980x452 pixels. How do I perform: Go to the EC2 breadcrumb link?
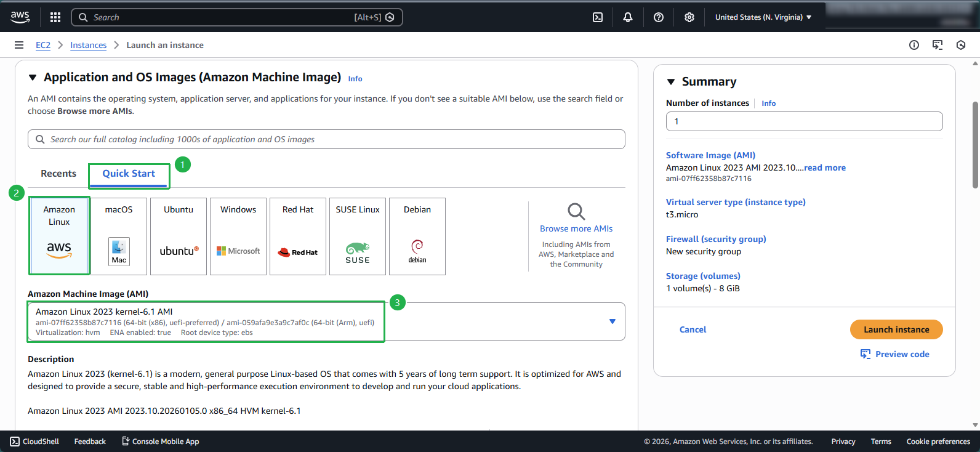coord(43,45)
